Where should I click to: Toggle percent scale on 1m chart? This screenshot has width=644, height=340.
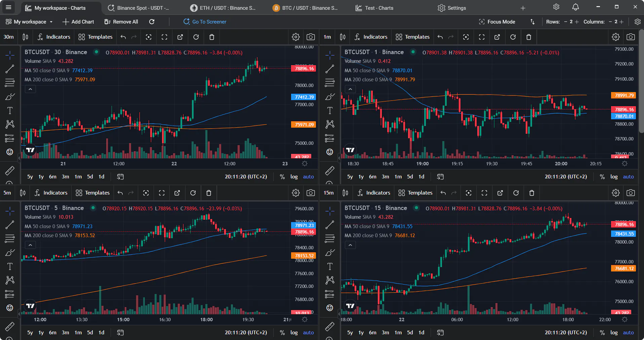pos(602,177)
